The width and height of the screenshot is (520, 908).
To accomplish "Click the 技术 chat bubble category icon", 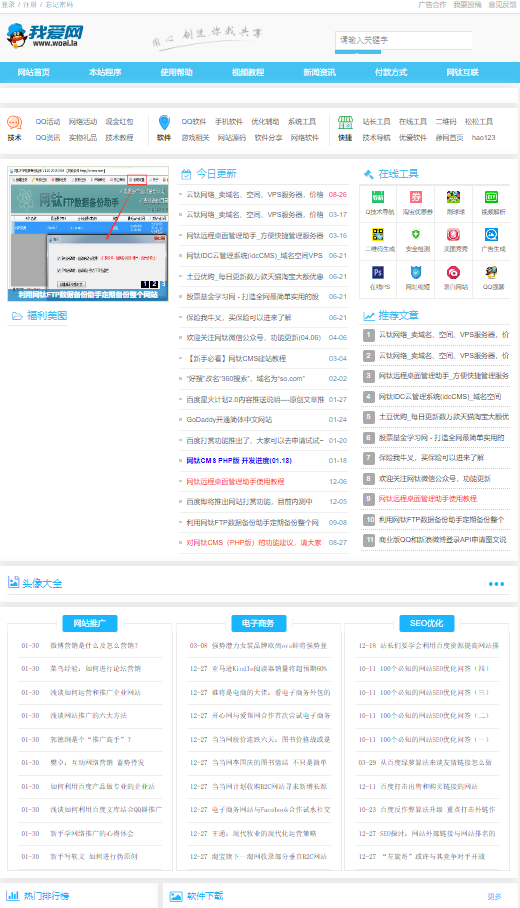I will [14, 123].
